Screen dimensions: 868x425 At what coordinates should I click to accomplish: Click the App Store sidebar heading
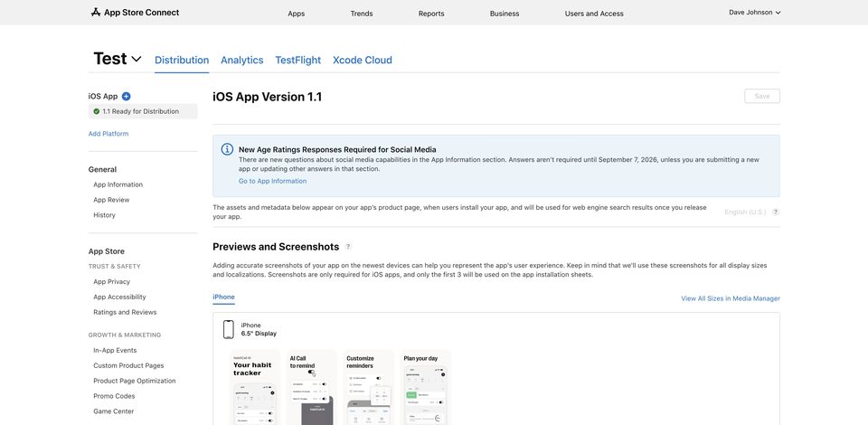(x=107, y=251)
